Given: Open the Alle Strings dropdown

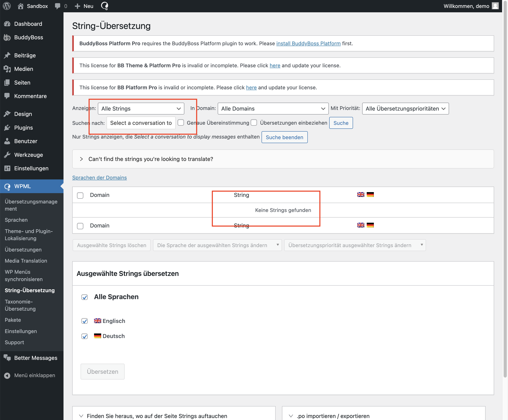Looking at the screenshot, I should click(141, 109).
